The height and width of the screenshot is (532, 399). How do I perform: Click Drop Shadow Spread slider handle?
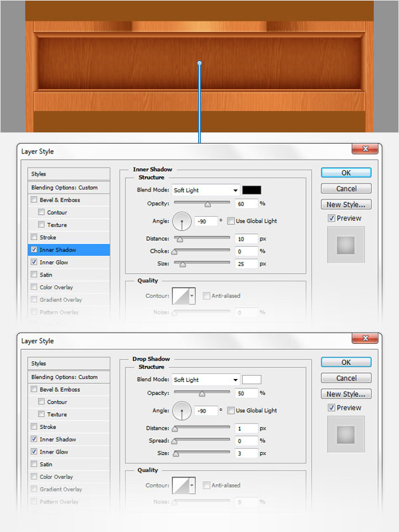tap(174, 442)
